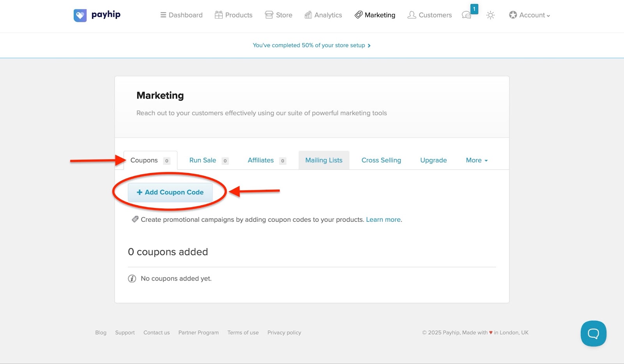Toggle light/dark theme sun icon
The height and width of the screenshot is (364, 624).
(x=491, y=15)
